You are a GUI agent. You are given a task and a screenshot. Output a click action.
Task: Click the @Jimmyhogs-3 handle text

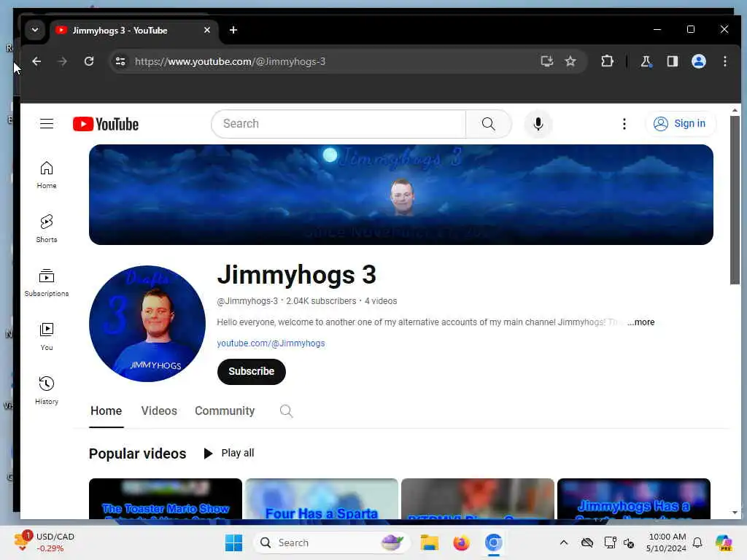247,301
